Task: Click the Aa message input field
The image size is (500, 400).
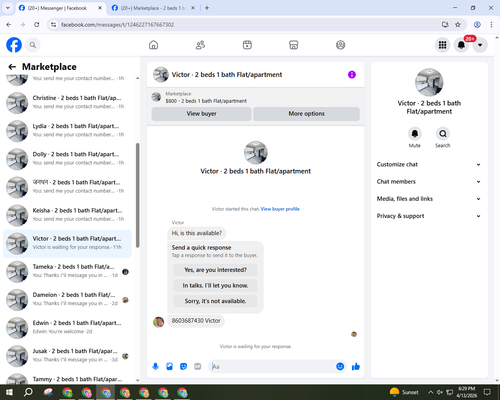Action: pos(272,367)
